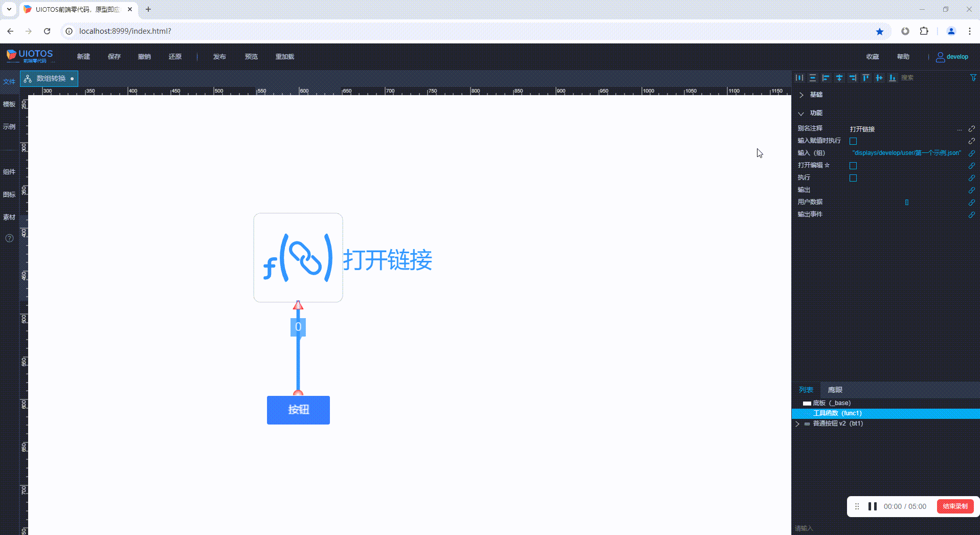Click the align horizontal centers icon
The image size is (980, 535).
point(839,78)
